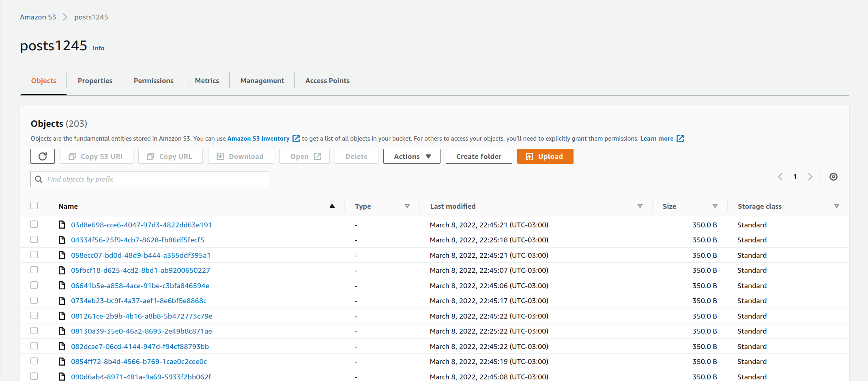Open table preferences gear icon
Viewport: 868px width, 381px height.
point(834,177)
